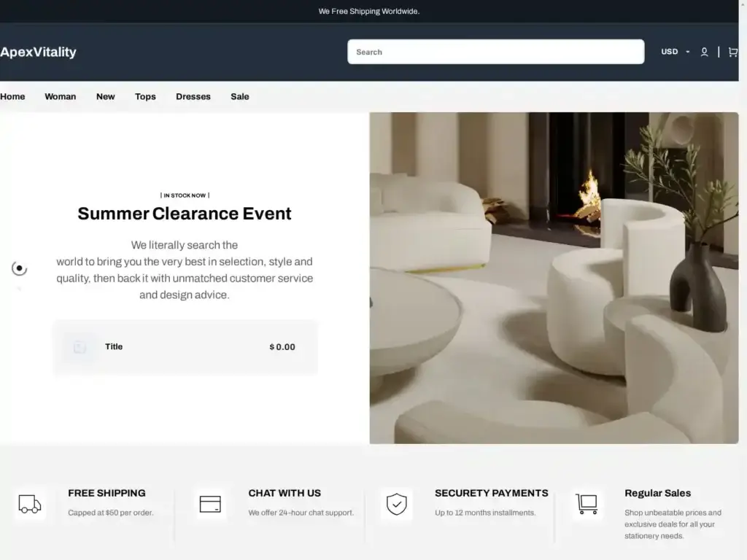The image size is (747, 560).
Task: Open the Dresses category
Action: point(193,96)
